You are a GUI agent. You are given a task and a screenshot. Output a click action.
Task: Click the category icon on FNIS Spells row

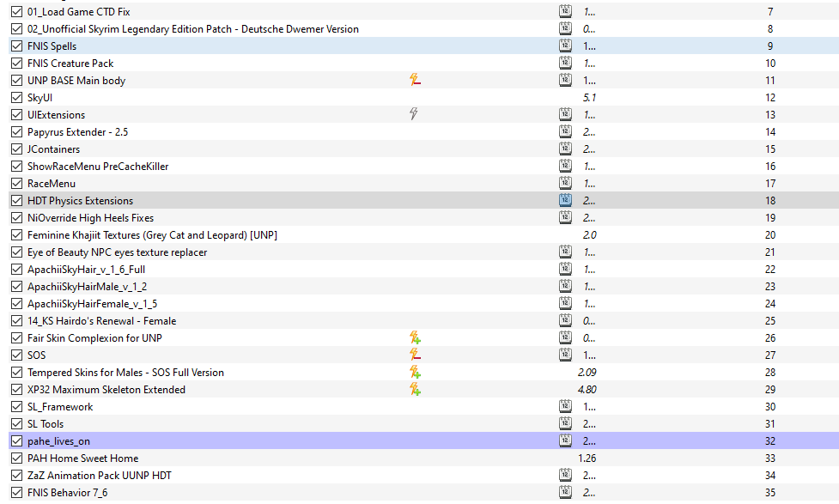coord(565,46)
